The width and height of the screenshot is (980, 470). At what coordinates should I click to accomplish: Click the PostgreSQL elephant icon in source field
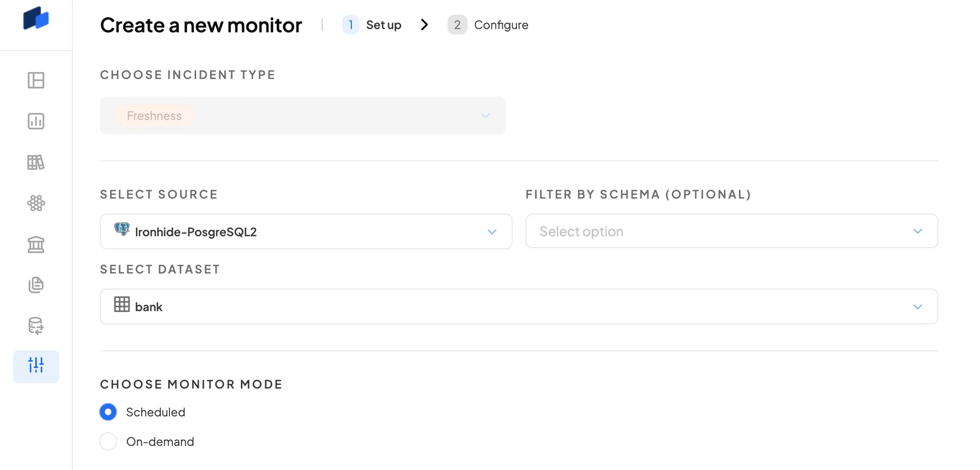(x=122, y=229)
